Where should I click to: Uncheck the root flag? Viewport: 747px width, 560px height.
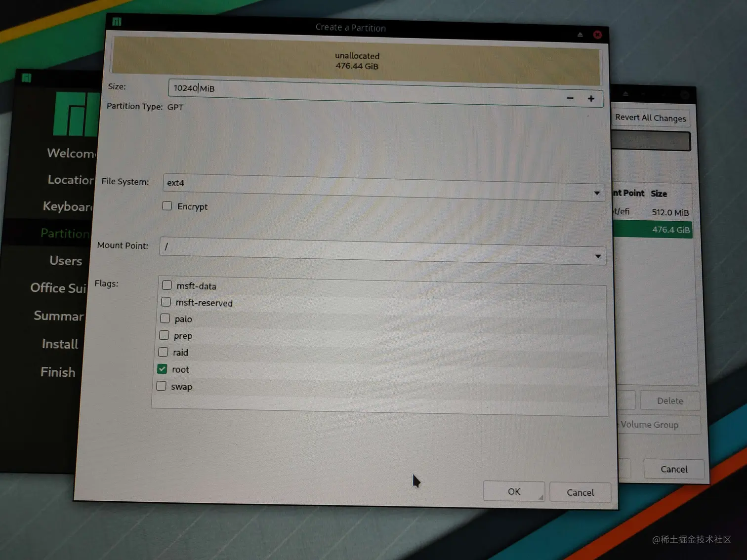(162, 369)
